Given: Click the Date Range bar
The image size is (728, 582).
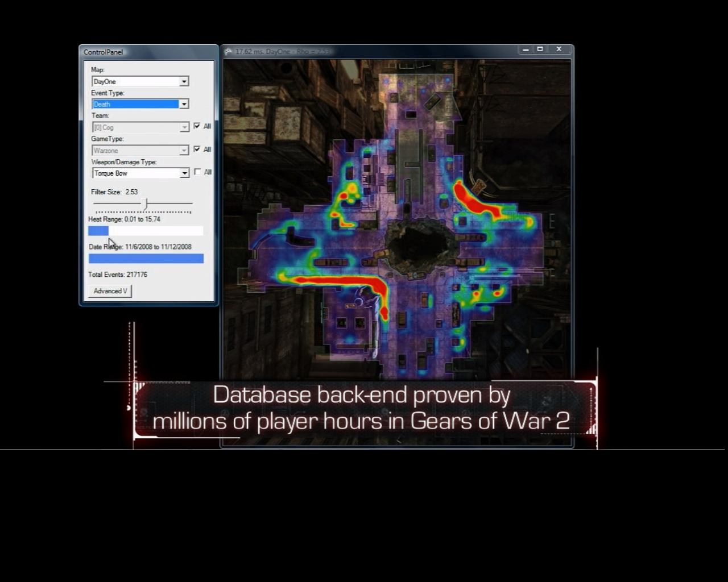Looking at the screenshot, I should pyautogui.click(x=146, y=259).
